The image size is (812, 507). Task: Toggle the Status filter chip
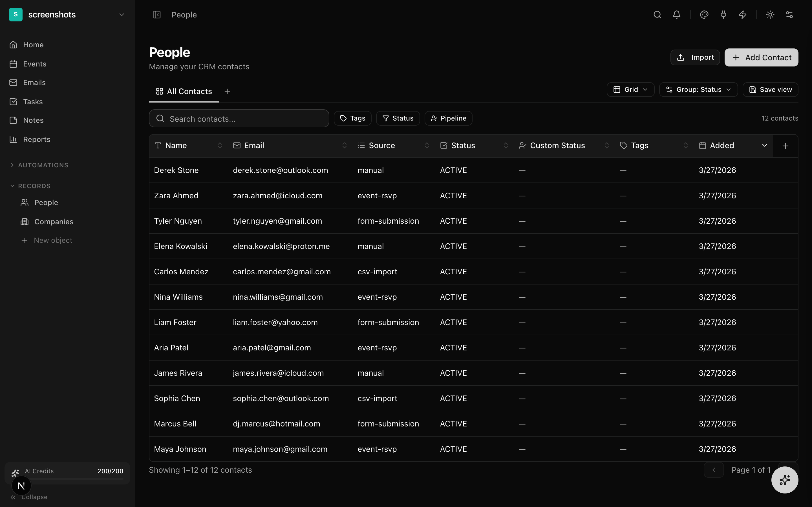(398, 118)
